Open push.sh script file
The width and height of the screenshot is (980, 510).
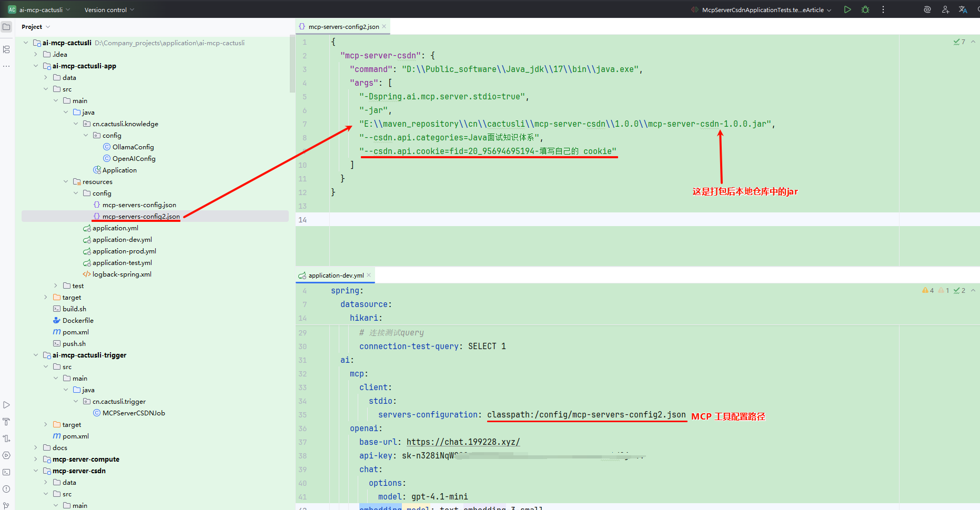[x=74, y=344]
